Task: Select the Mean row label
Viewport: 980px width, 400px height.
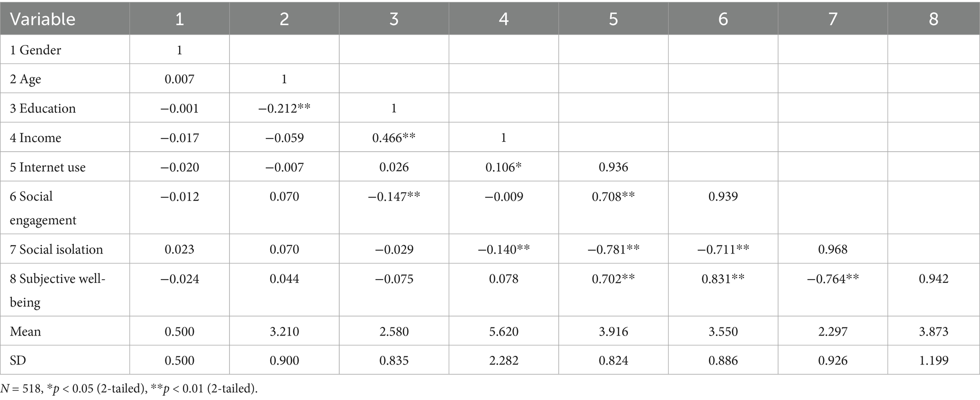Action: 26,331
